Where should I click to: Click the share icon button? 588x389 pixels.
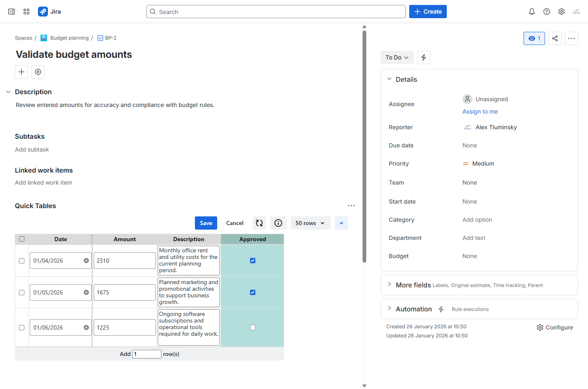tap(555, 38)
